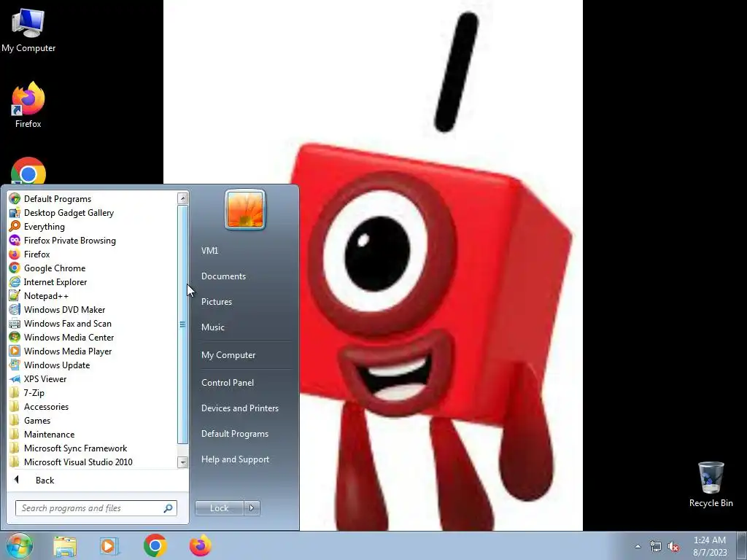Viewport: 747px width, 560px height.
Task: Launch Everything search tool
Action: 93,227
